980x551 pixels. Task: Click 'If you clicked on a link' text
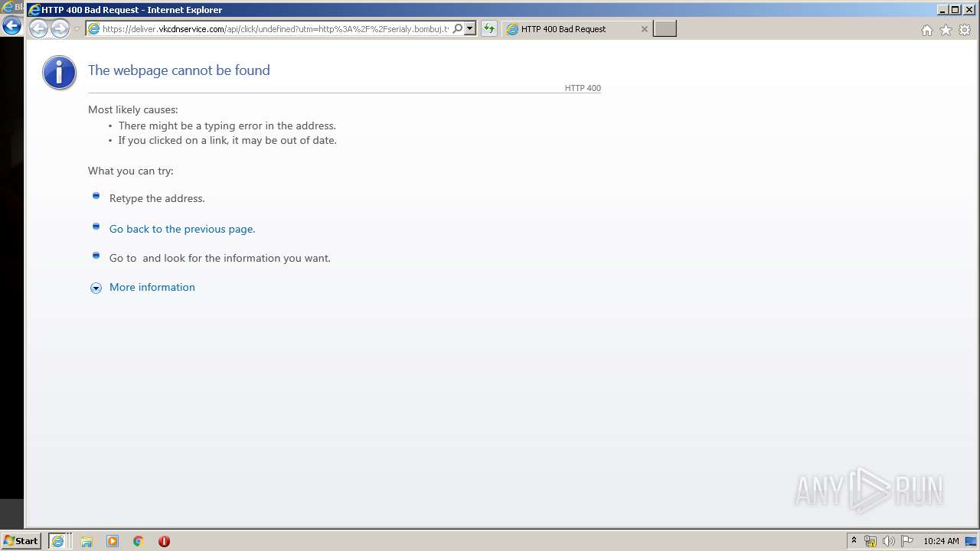click(227, 140)
